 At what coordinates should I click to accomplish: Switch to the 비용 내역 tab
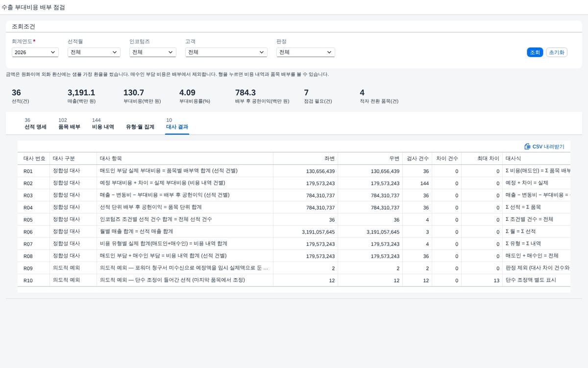tap(103, 124)
